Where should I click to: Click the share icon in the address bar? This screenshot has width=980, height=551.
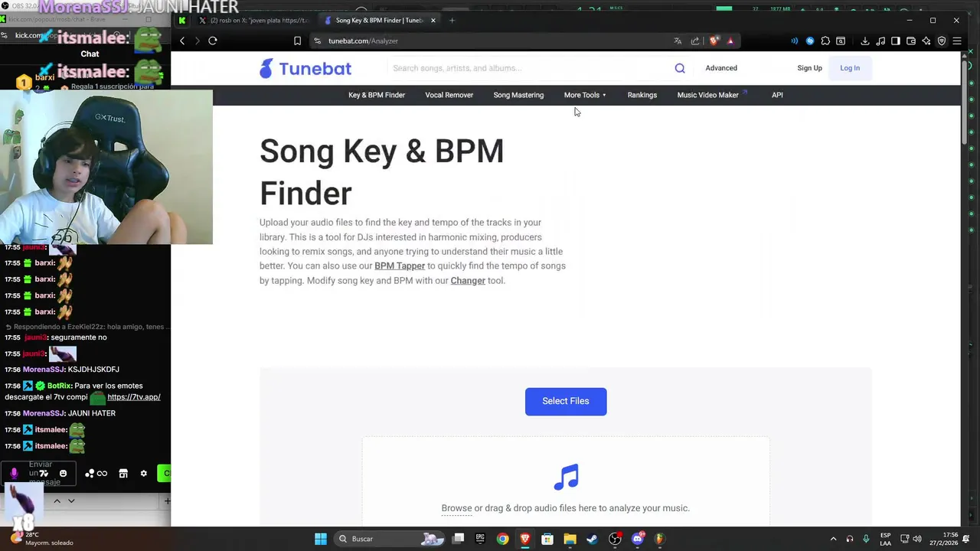[695, 41]
